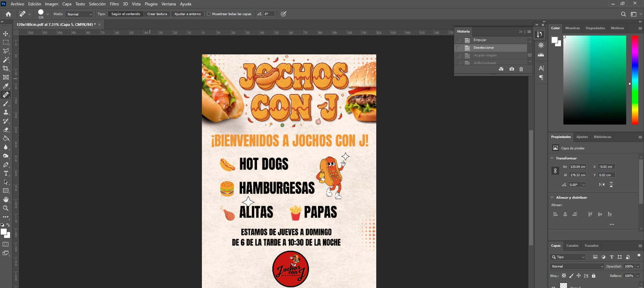Toggle history brush source box for Deseleccionar

point(458,48)
